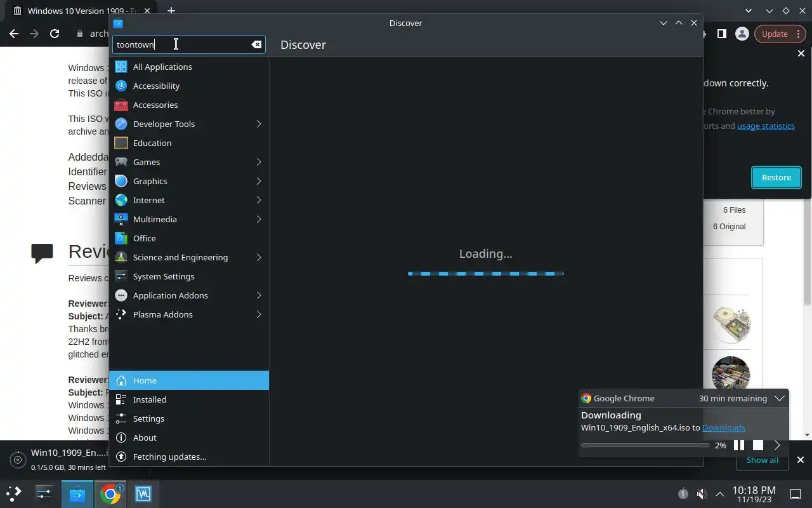
Task: Expand hidden system tray icons arrow
Action: point(720,493)
